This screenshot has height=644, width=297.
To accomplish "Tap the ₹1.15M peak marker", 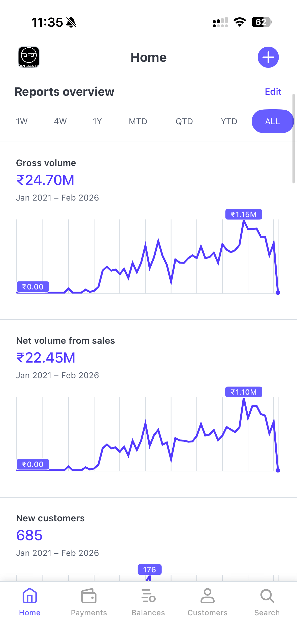I will click(244, 214).
